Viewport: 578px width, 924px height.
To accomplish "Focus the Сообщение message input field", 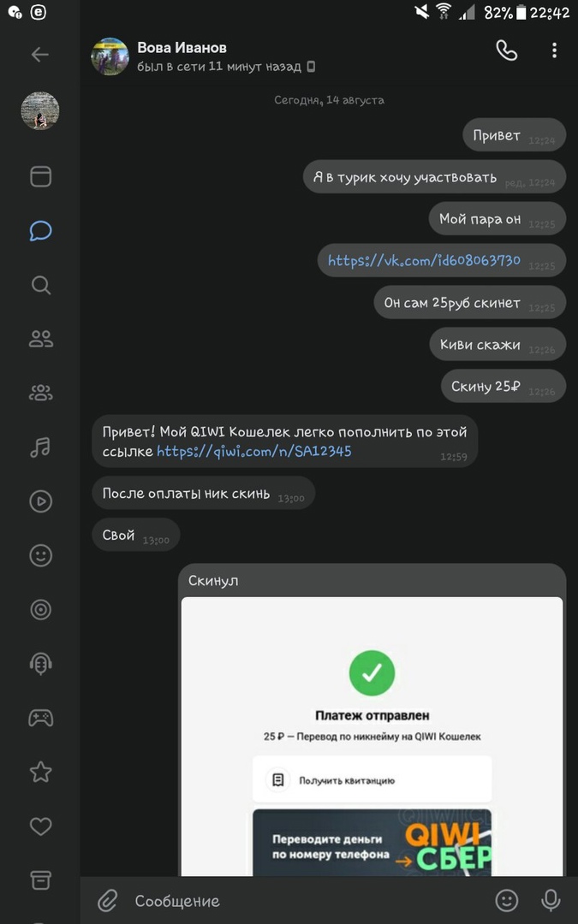I will [x=300, y=901].
